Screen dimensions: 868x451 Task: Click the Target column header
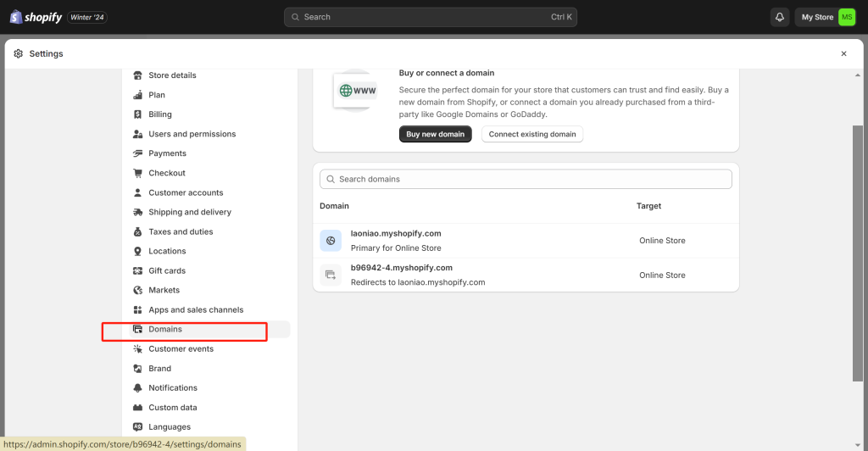click(x=648, y=206)
